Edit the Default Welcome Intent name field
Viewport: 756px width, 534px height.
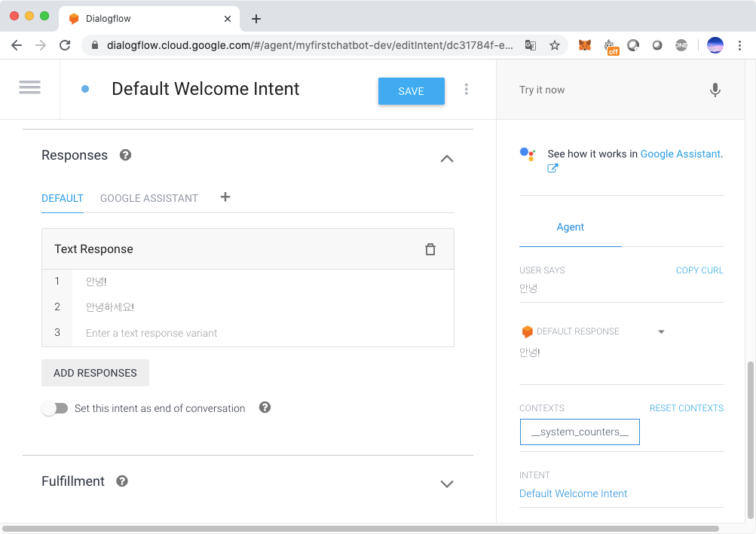[205, 89]
